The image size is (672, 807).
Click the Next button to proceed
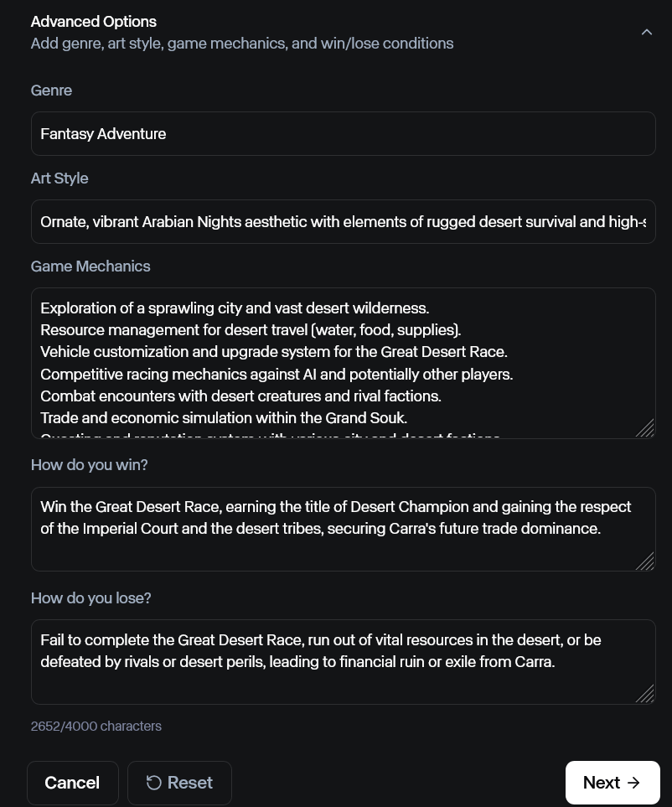(613, 782)
